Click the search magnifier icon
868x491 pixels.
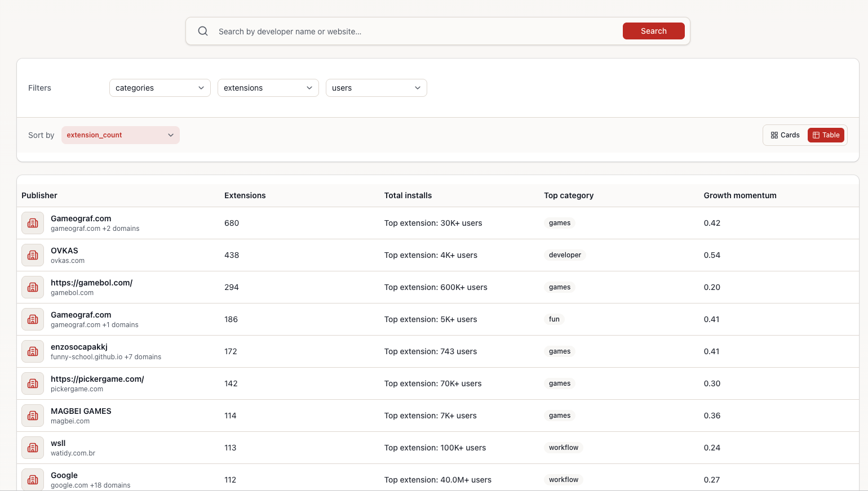pyautogui.click(x=203, y=31)
